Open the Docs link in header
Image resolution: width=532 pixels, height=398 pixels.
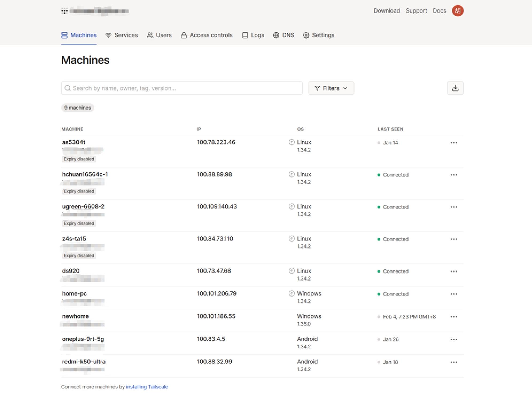pyautogui.click(x=439, y=11)
